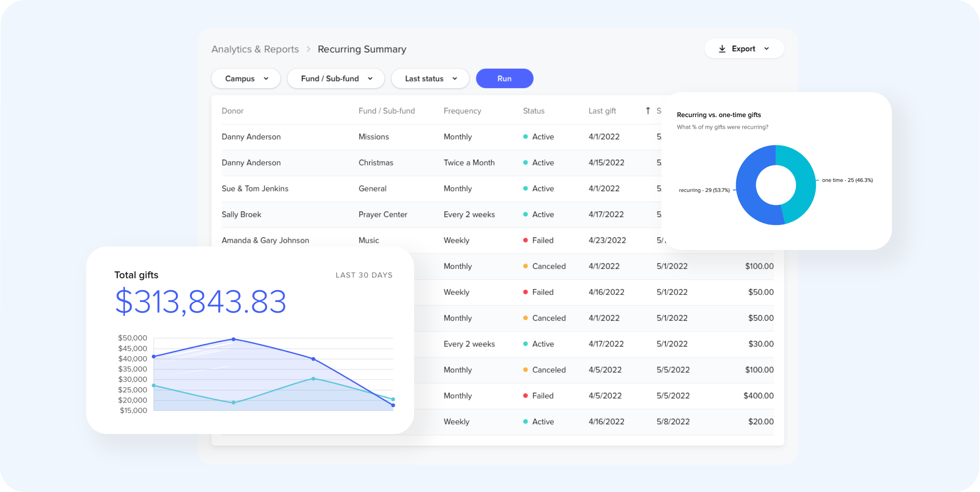Viewport: 980px width, 492px height.
Task: Click the Run button
Action: [x=504, y=78]
